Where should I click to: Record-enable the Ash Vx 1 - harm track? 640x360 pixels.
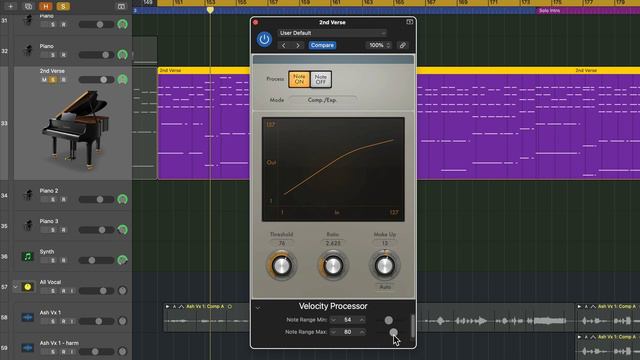point(63,351)
